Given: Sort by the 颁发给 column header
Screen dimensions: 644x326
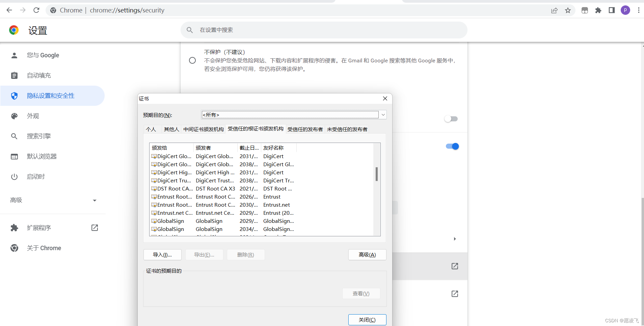Looking at the screenshot, I should tap(171, 148).
